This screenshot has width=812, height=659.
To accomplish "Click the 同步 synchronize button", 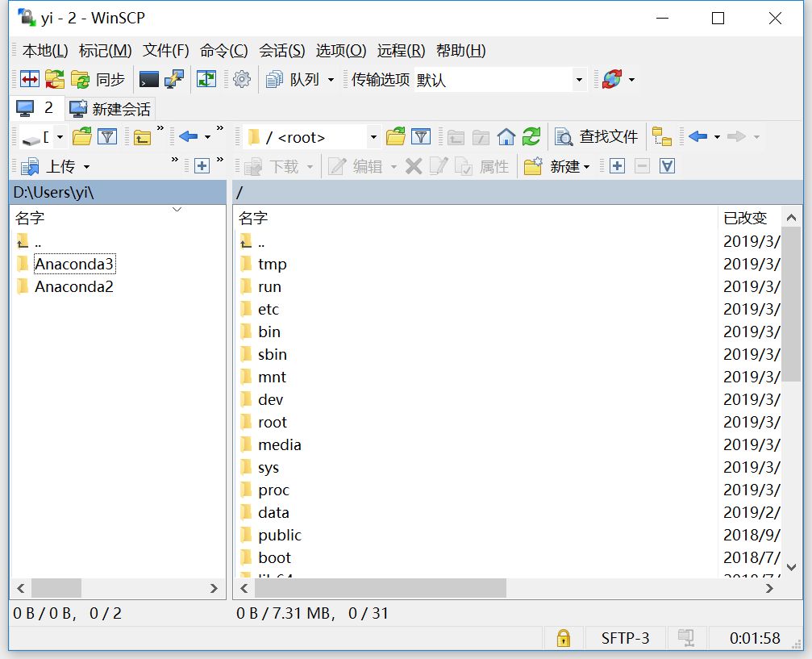I will pos(98,79).
